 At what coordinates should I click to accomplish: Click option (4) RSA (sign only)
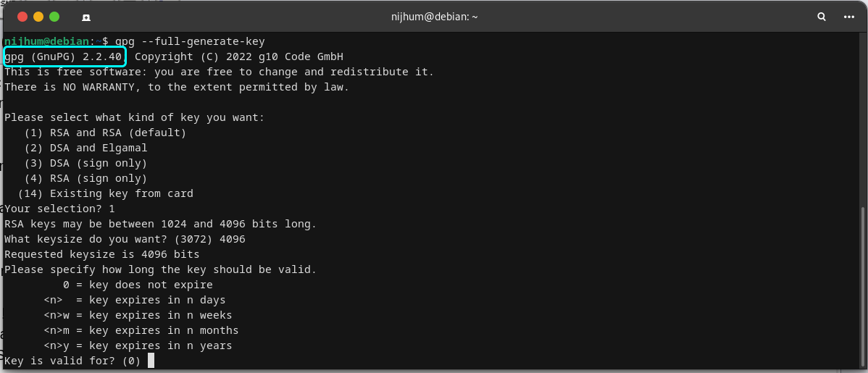85,179
